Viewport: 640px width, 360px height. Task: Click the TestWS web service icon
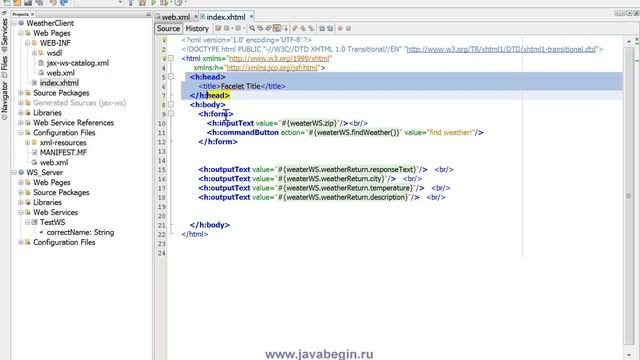[x=35, y=222]
